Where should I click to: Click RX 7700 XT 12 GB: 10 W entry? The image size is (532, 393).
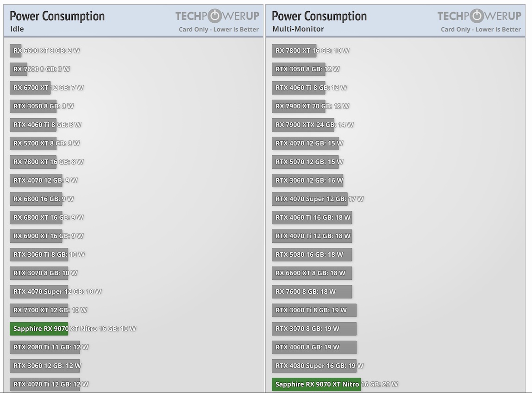pyautogui.click(x=39, y=310)
